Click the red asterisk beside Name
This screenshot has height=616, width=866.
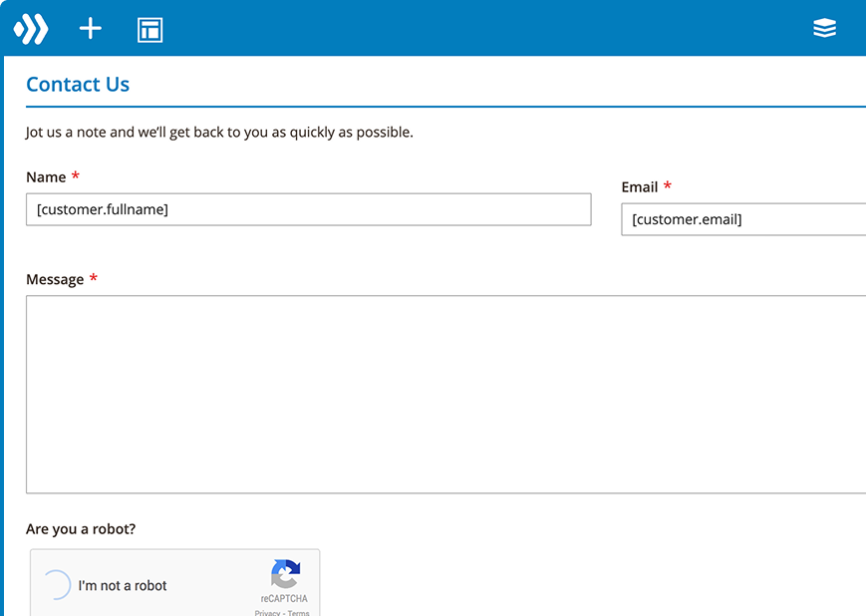click(75, 176)
